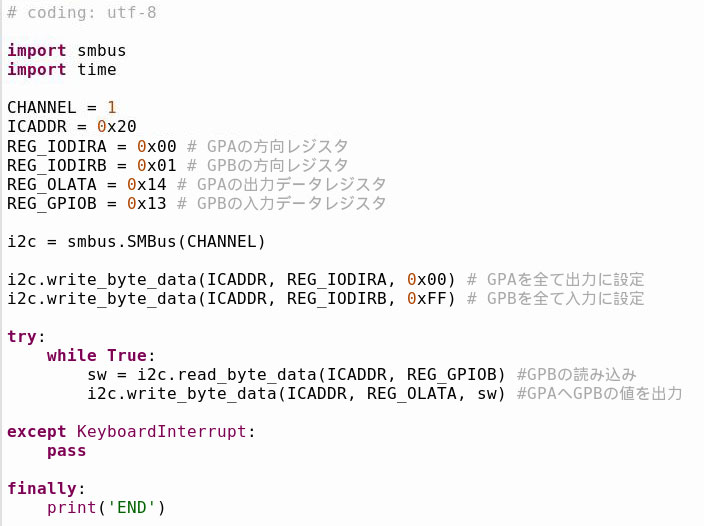Image resolution: width=704 pixels, height=526 pixels.
Task: Click write_byte_data line setting REG_IODIRA
Action: [x=231, y=280]
